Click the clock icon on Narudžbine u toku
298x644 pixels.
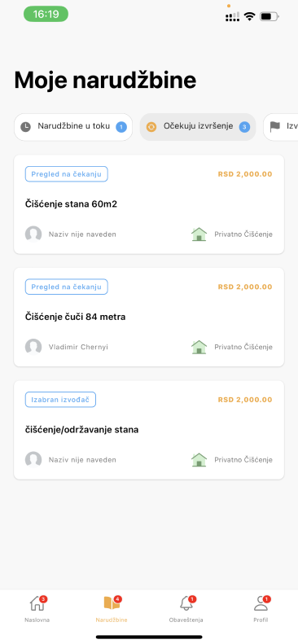(x=26, y=127)
